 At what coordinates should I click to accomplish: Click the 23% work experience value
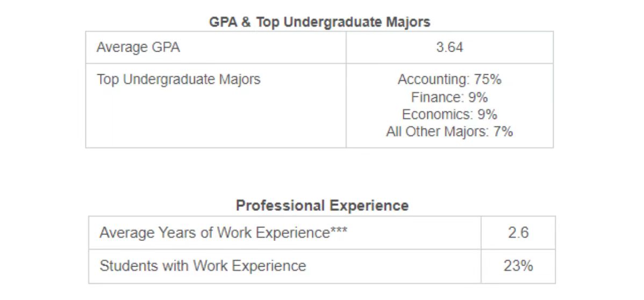pyautogui.click(x=518, y=266)
